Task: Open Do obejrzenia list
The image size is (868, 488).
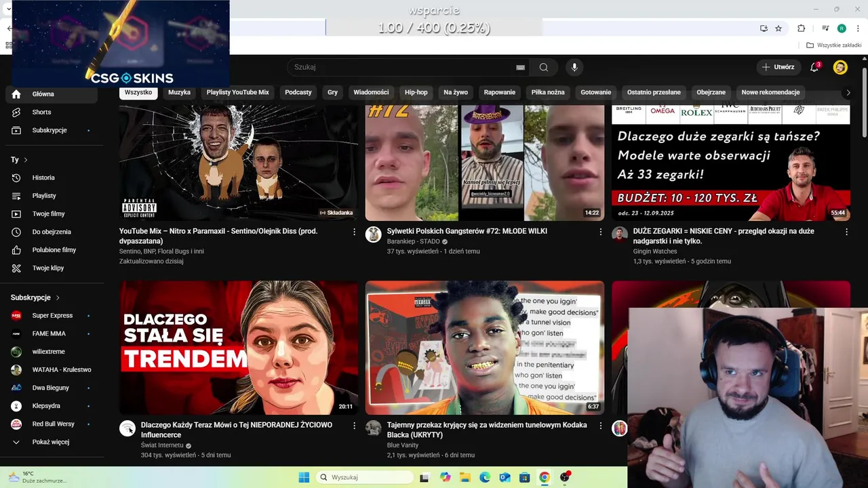Action: click(x=52, y=232)
